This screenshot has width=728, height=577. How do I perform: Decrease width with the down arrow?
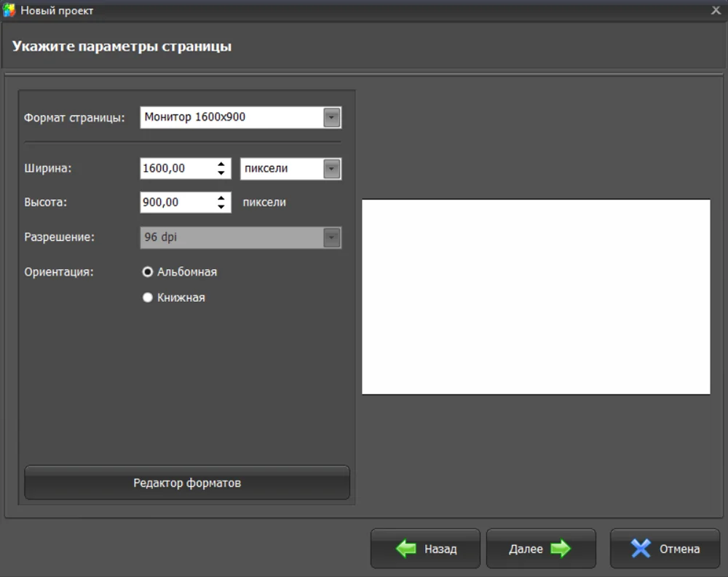point(221,172)
